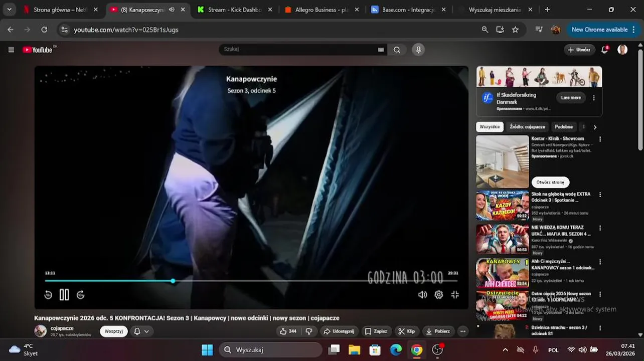
Task: Mute the video player volume
Action: (x=423, y=295)
